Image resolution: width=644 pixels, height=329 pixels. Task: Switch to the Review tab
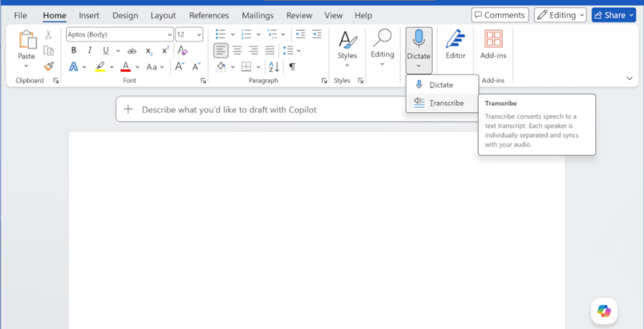(300, 16)
